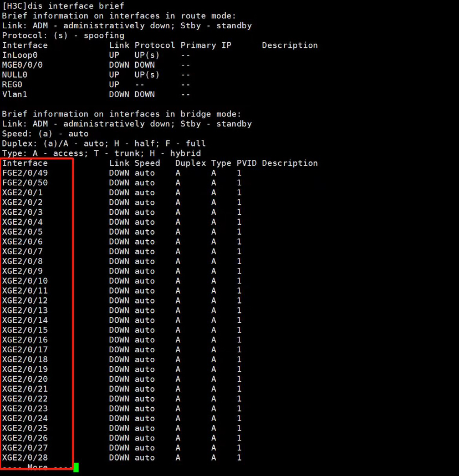Click the XGE2/0/15 interface entry
459x476 pixels.
25,330
